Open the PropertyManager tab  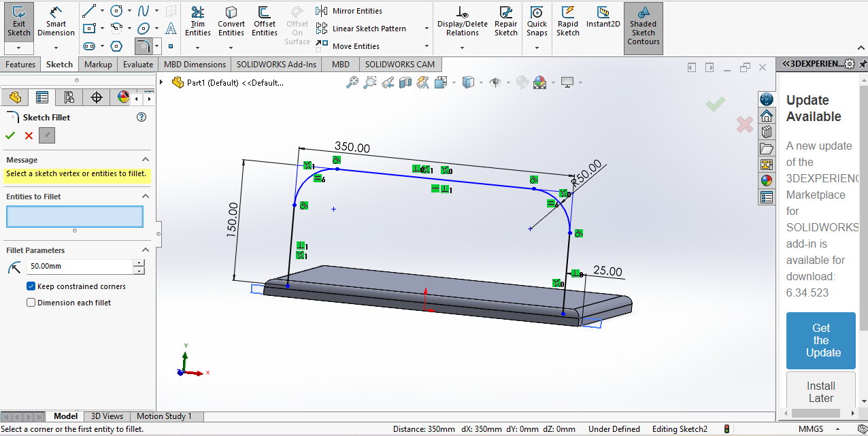pos(42,97)
